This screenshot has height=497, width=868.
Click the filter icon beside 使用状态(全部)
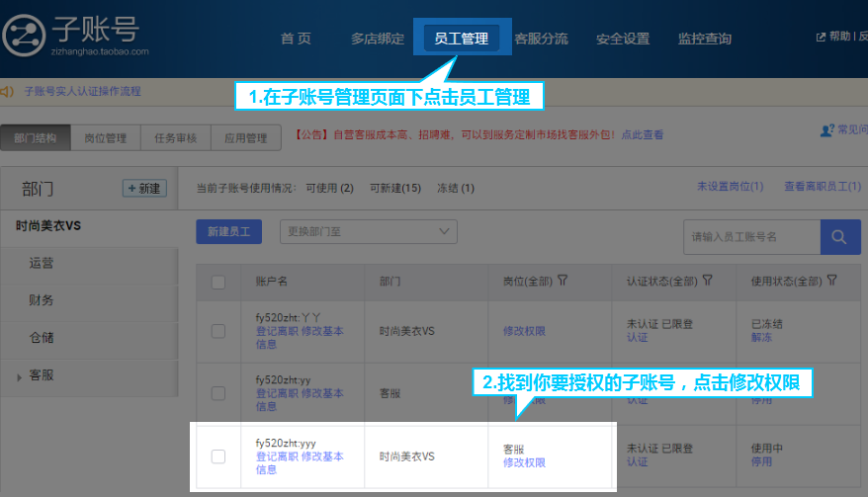(831, 282)
